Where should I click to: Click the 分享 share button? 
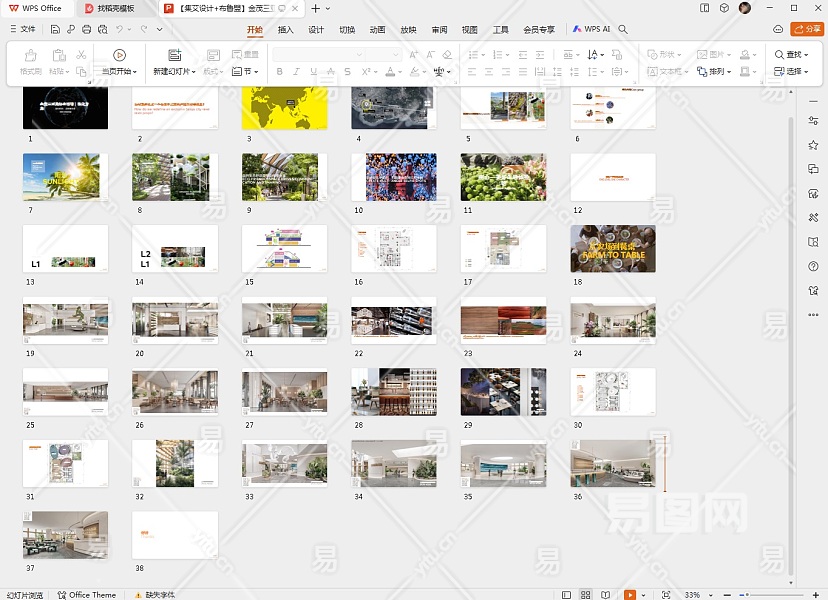point(806,29)
